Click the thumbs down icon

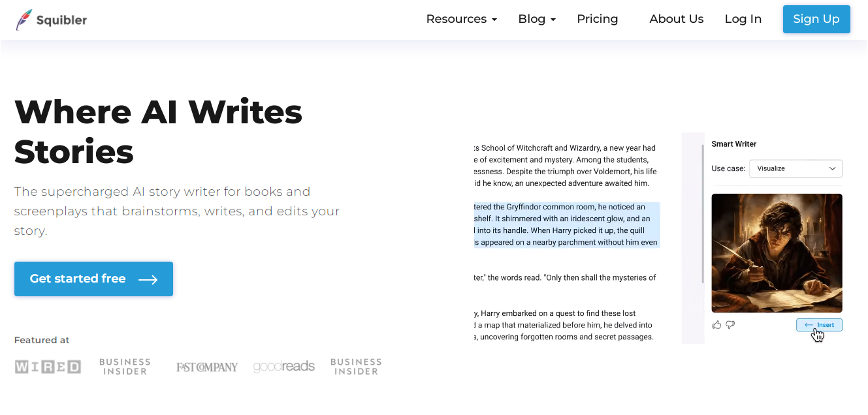730,324
